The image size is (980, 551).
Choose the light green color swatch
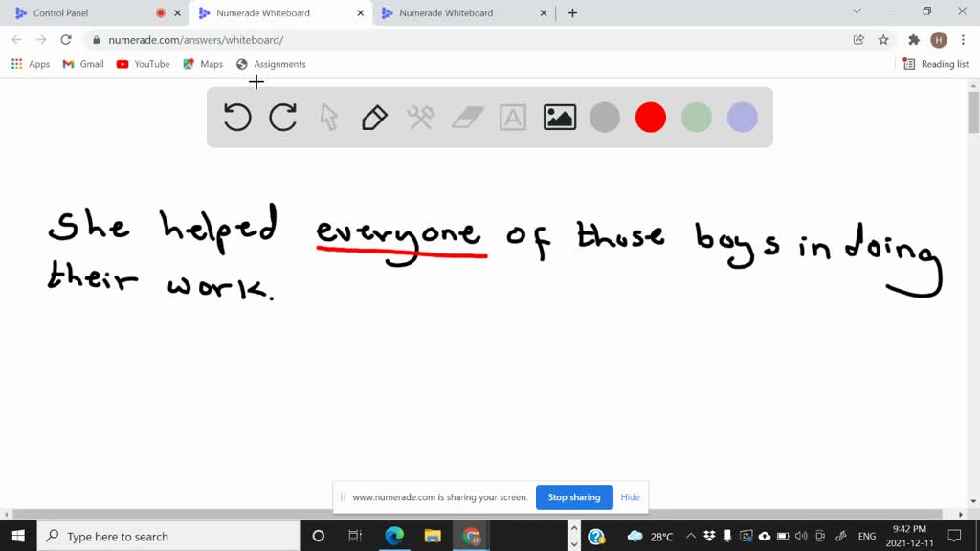click(697, 118)
